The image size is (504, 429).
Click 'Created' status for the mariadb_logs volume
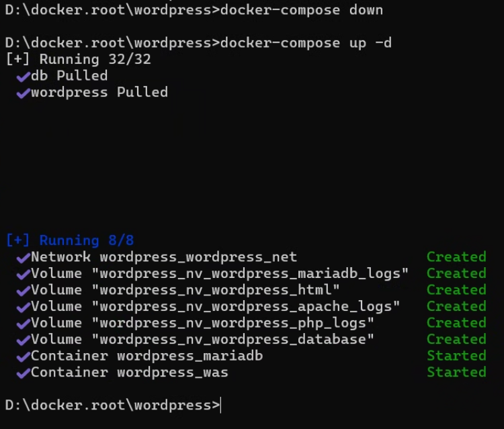tap(456, 274)
